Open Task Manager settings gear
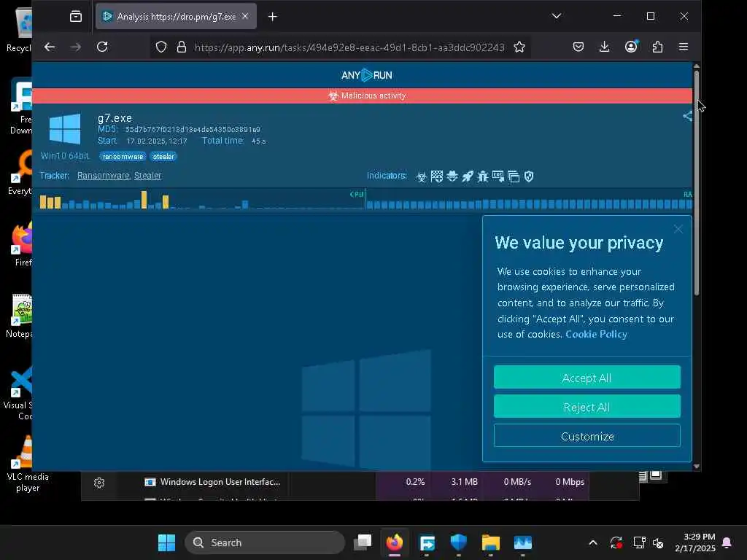 point(99,483)
